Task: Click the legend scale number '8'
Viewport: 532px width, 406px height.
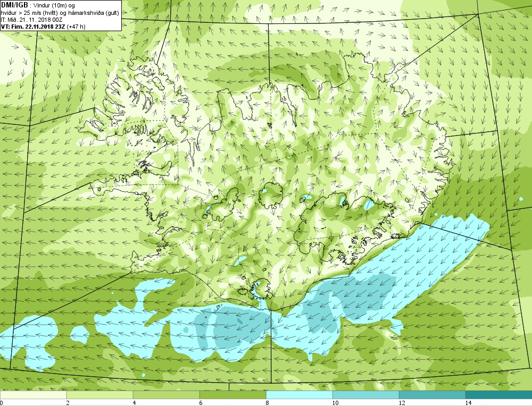Action: point(268,403)
